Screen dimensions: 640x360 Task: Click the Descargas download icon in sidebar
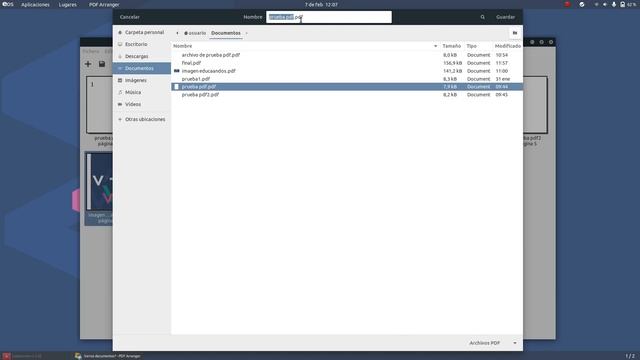(x=120, y=56)
